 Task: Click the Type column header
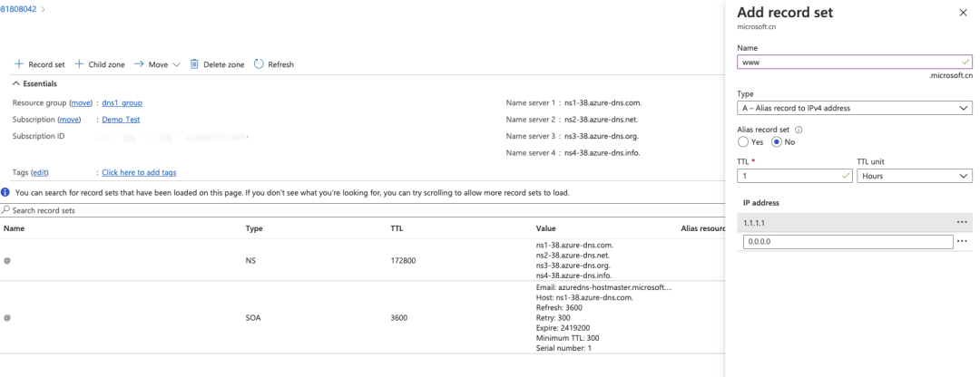click(x=254, y=228)
